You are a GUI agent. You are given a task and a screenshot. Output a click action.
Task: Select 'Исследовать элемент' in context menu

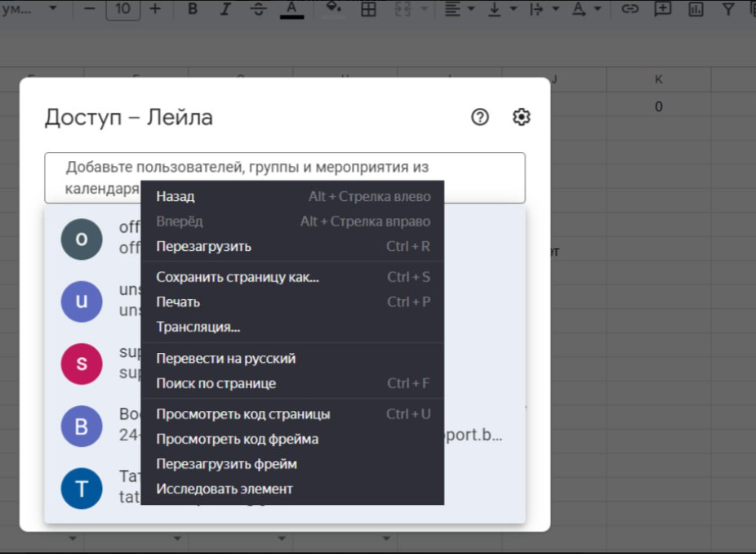tap(292, 489)
